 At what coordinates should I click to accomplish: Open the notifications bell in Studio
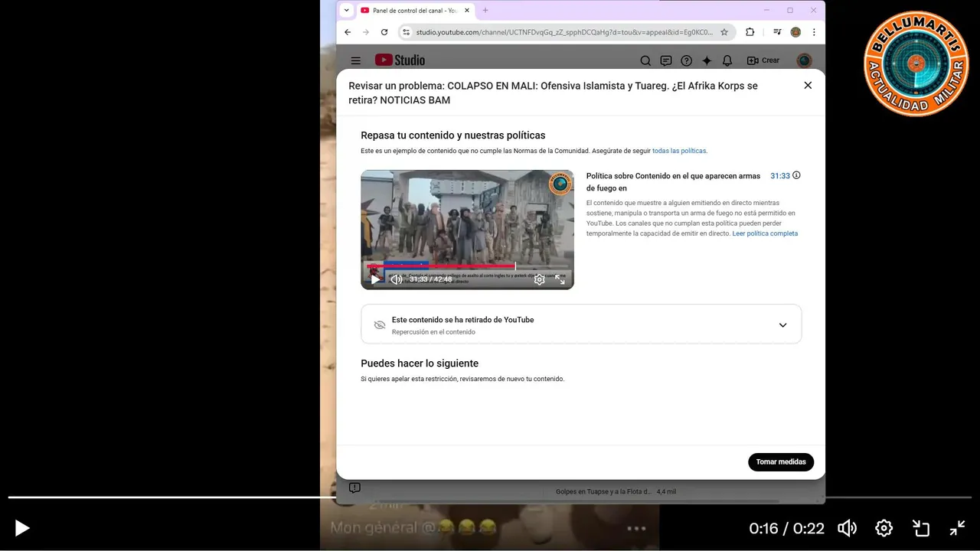tap(727, 60)
